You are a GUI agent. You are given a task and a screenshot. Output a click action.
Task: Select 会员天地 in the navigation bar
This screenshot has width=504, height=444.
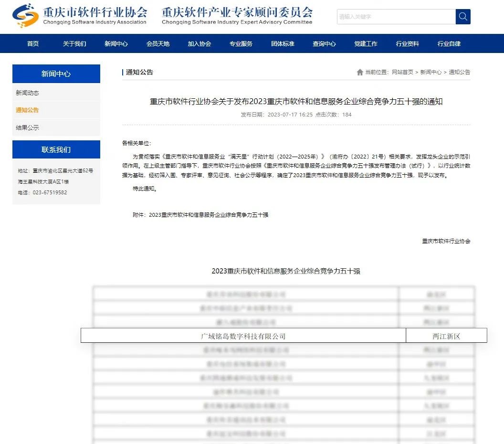pyautogui.click(x=158, y=43)
